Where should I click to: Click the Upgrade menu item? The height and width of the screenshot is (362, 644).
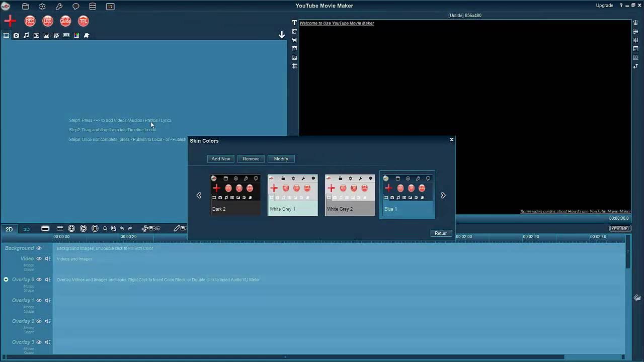604,6
